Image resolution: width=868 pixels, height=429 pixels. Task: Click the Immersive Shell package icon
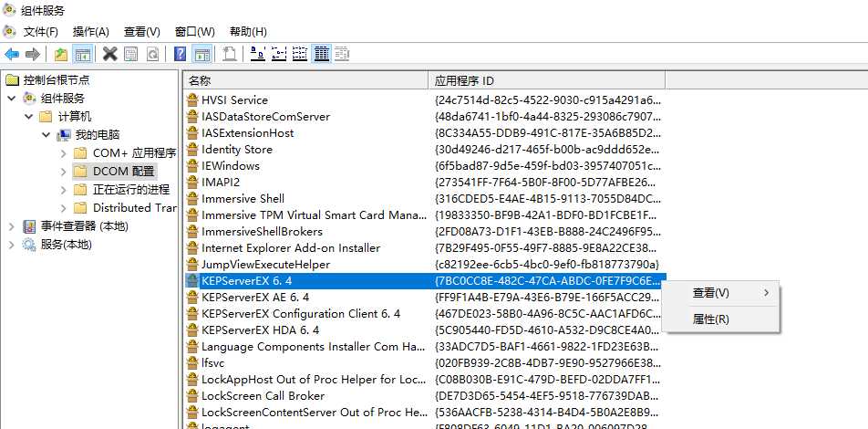(192, 198)
